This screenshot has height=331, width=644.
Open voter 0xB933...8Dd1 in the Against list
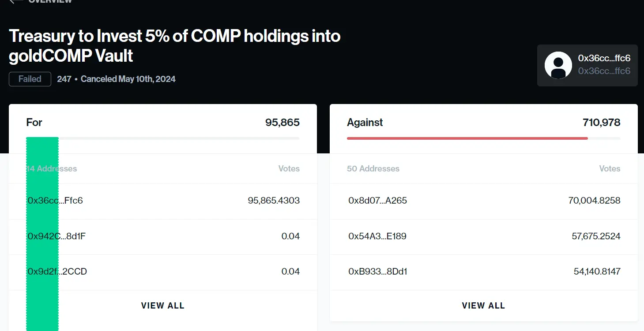pos(377,272)
